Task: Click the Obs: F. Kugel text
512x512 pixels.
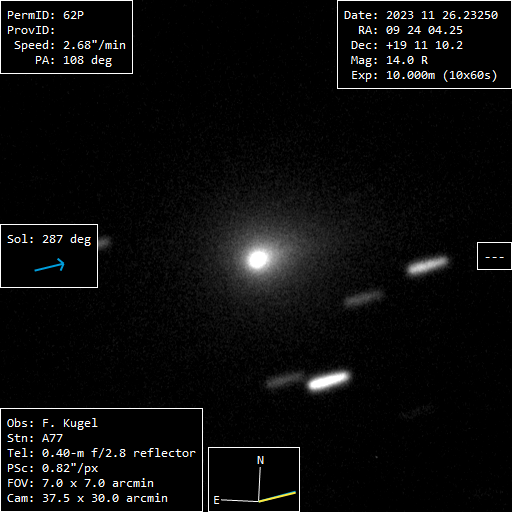Action: click(x=52, y=423)
